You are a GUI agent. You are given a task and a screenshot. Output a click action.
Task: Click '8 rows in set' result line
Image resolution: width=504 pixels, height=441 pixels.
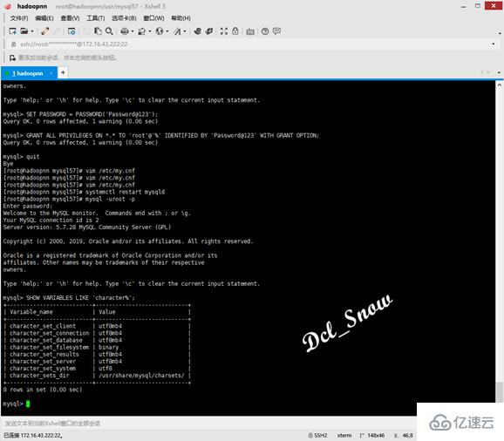click(x=43, y=390)
